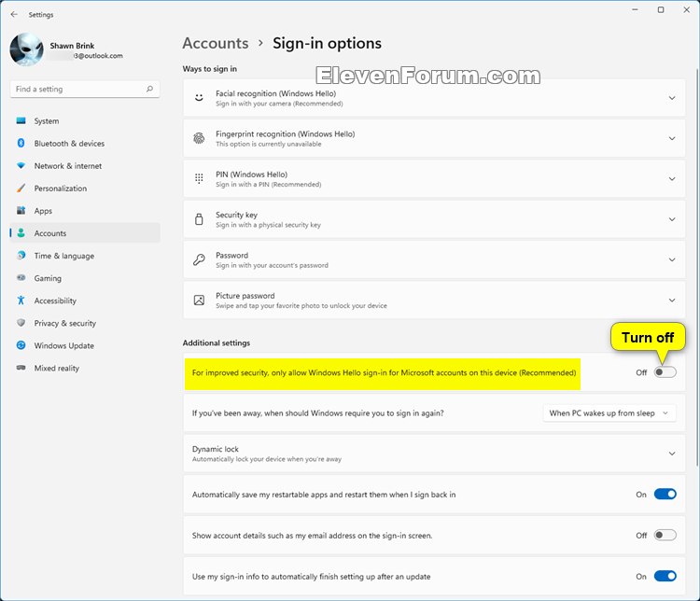Expand PIN (Windows Hello) chevron

(x=672, y=178)
